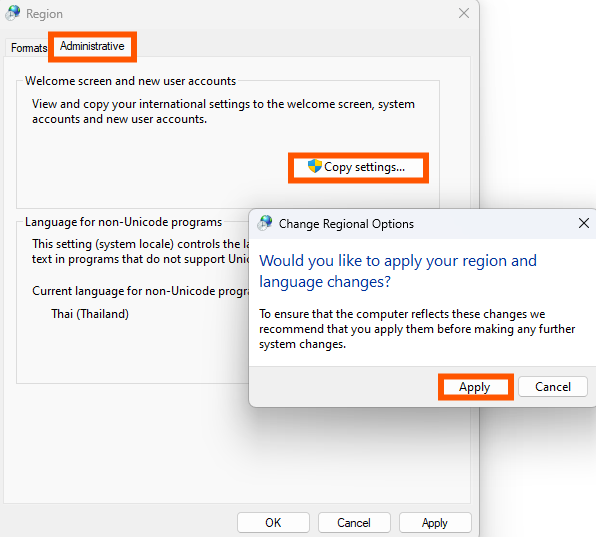Click the blue 'Would you like to apply' heading
The width and height of the screenshot is (596, 537).
click(398, 271)
